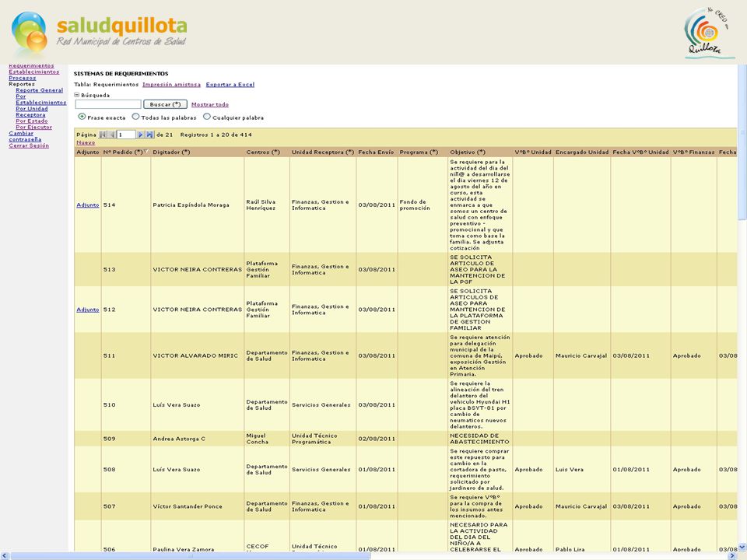747x560 pixels.
Task: Open Procesos in the sidebar menu
Action: tap(22, 78)
